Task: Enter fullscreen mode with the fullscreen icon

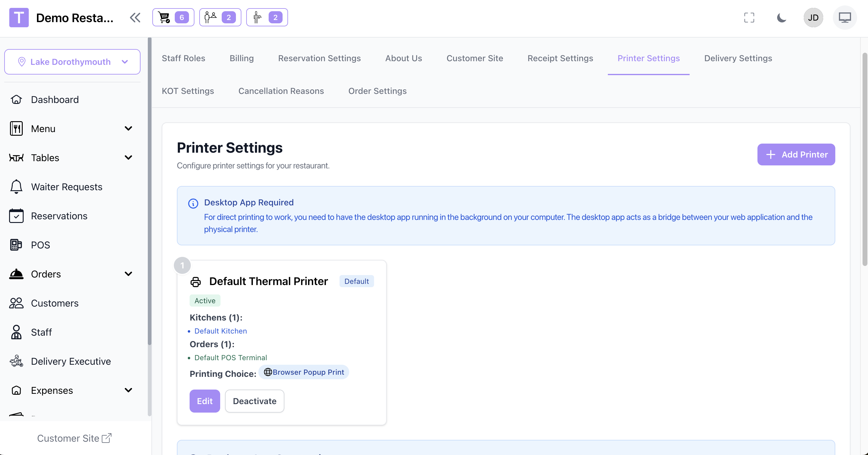Action: pos(749,18)
